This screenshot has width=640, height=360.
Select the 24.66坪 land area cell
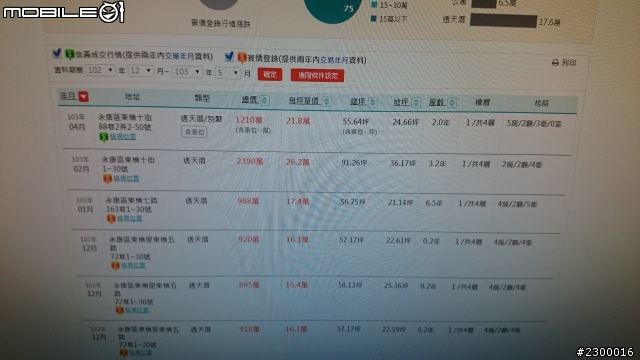click(406, 122)
